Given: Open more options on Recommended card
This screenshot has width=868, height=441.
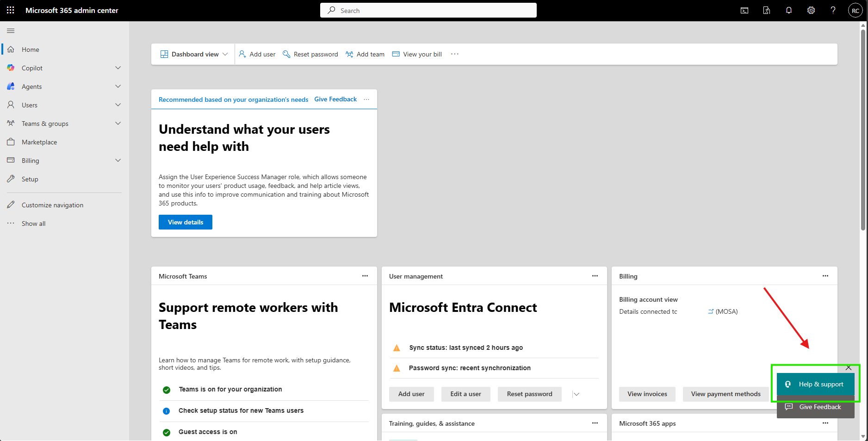Looking at the screenshot, I should pyautogui.click(x=366, y=99).
